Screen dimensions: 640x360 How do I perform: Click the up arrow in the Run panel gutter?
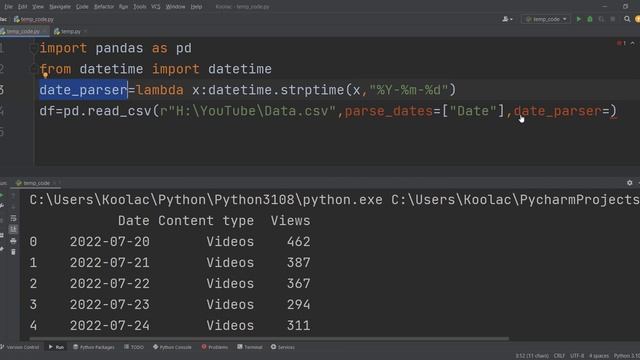(13, 196)
